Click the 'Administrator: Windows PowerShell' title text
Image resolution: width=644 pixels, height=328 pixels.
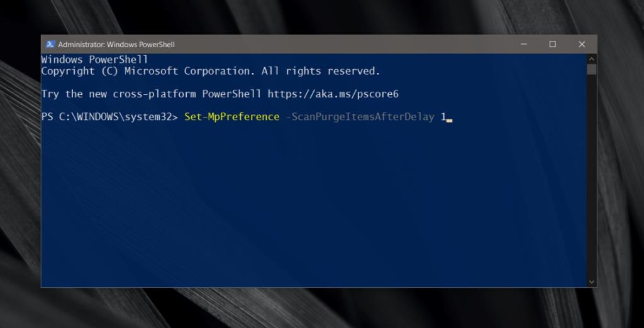pos(116,45)
